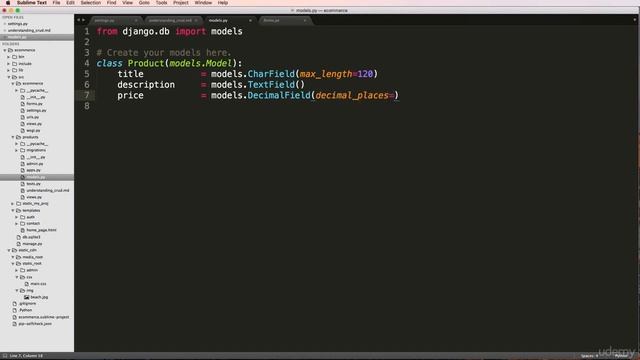
Task: Collapse the products folder
Action: (13, 137)
